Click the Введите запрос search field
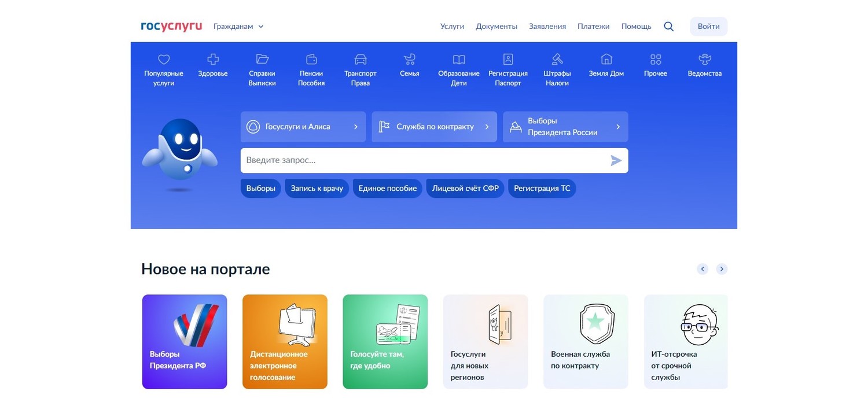The height and width of the screenshot is (417, 868). coord(434,161)
